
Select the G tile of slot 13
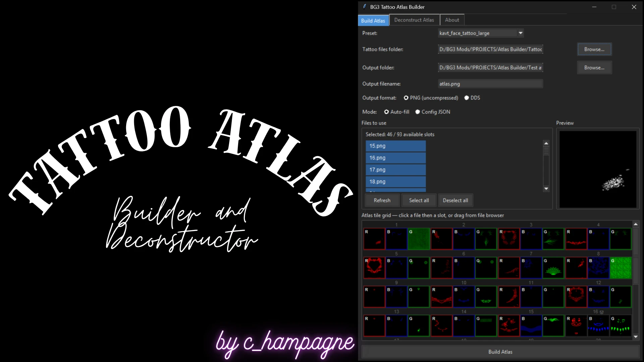pos(419,325)
